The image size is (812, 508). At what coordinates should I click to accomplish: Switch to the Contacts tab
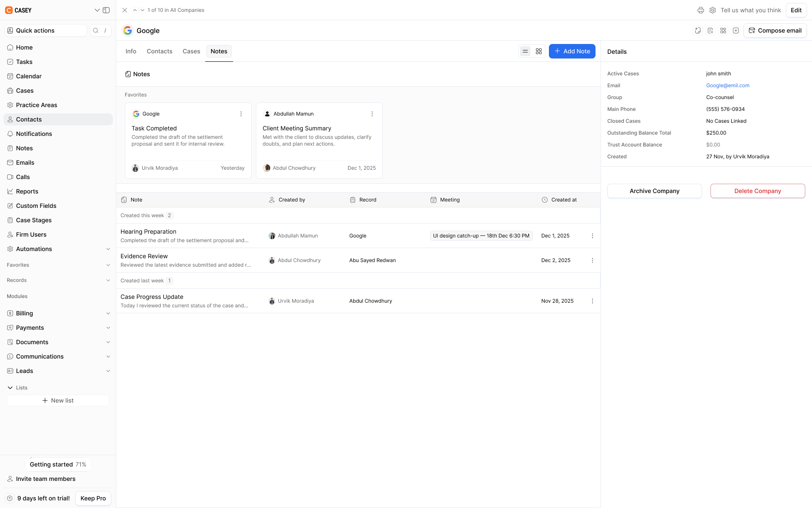(x=159, y=51)
